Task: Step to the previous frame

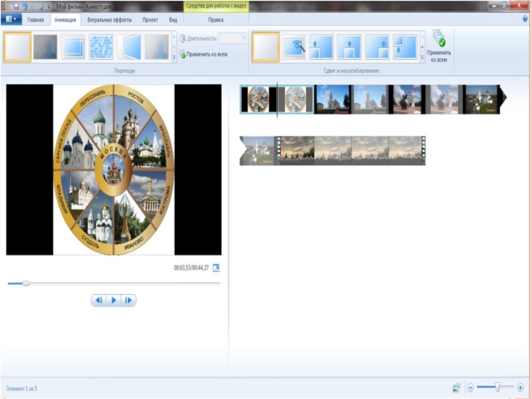Action: [x=98, y=300]
